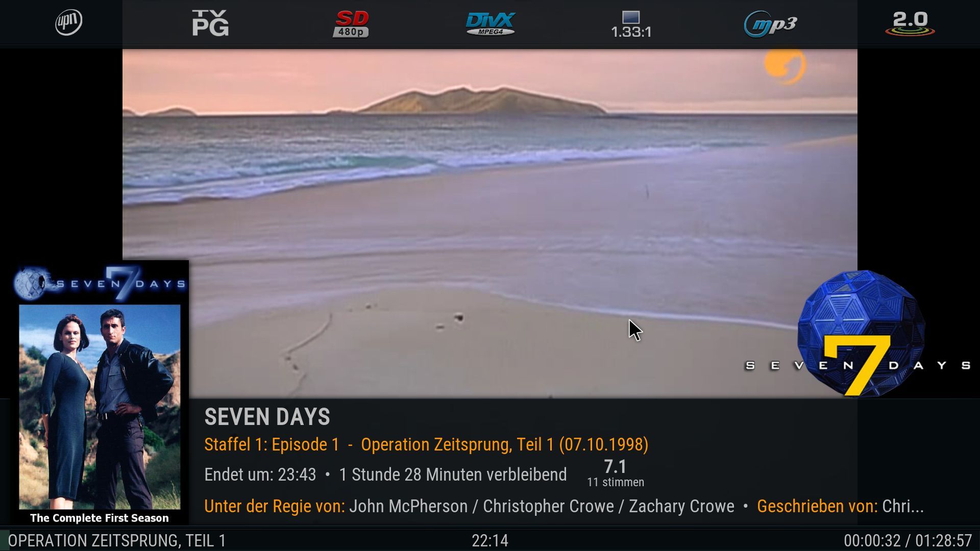The height and width of the screenshot is (551, 980).
Task: Click the Seven Days banner above poster
Action: pos(100,283)
